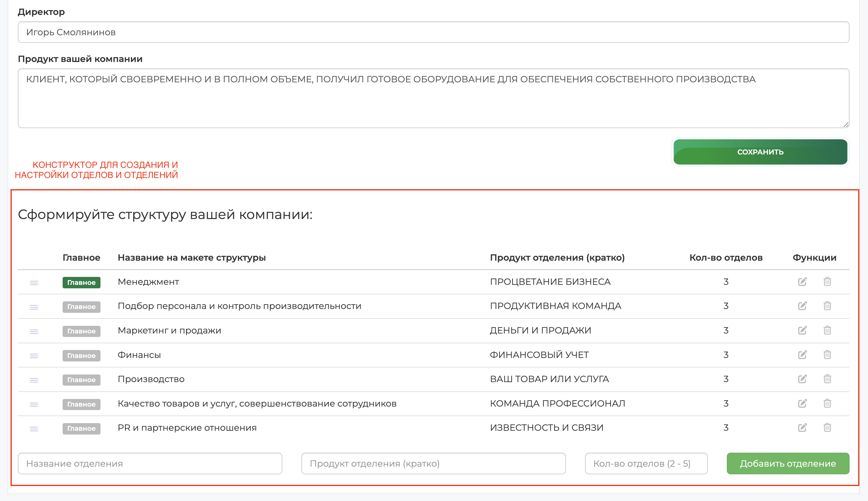Set Производство as Главное
Image resolution: width=868 pixels, height=501 pixels.
pos(82,380)
